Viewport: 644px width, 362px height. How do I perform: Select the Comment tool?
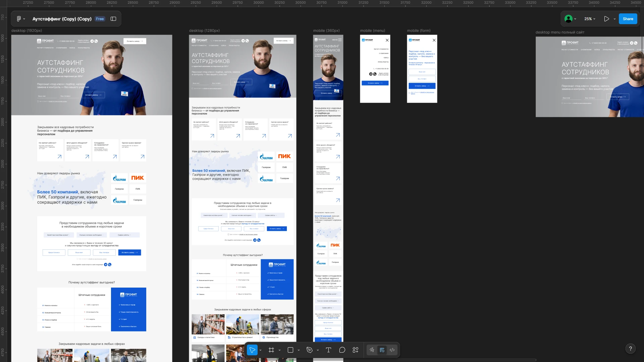pyautogui.click(x=342, y=350)
